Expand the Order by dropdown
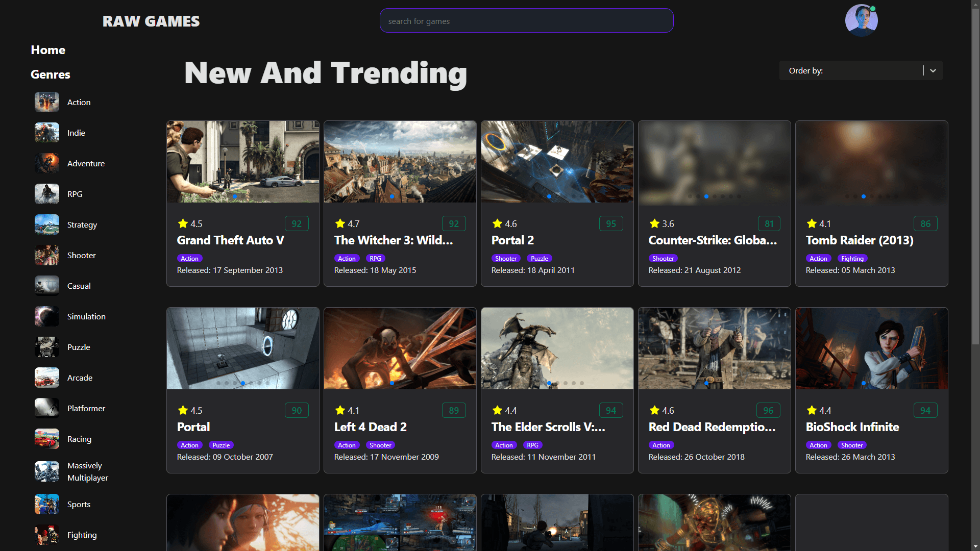 (x=852, y=70)
